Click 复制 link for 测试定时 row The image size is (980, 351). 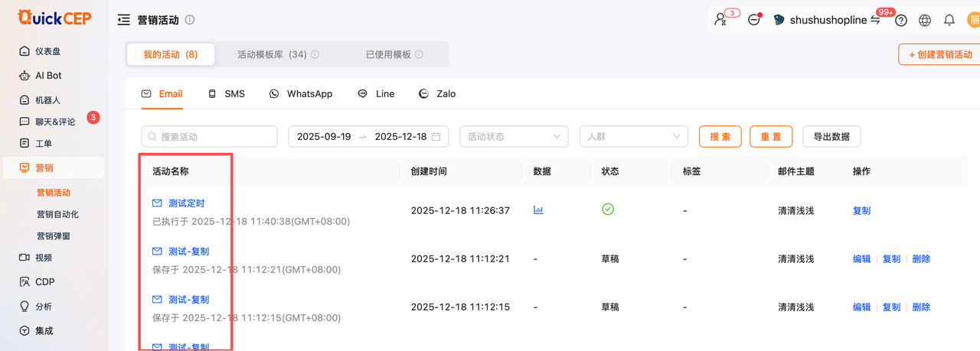pos(861,210)
